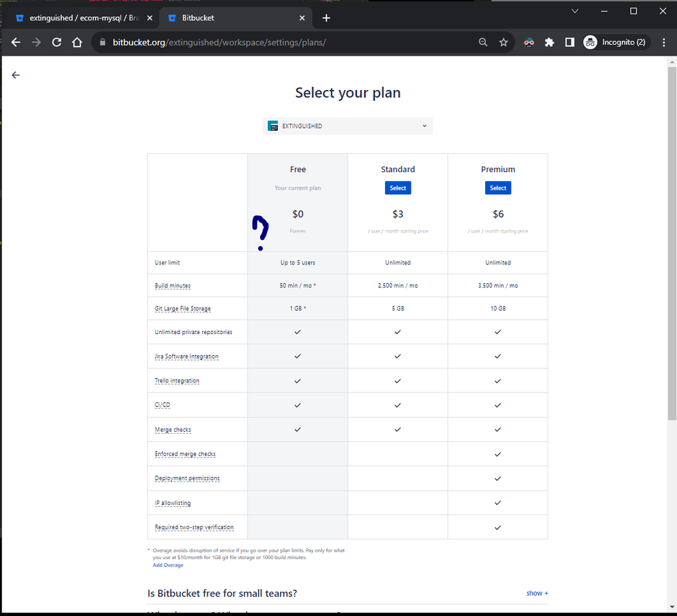Click the scrollbar down arrow
The image size is (677, 616).
[672, 608]
